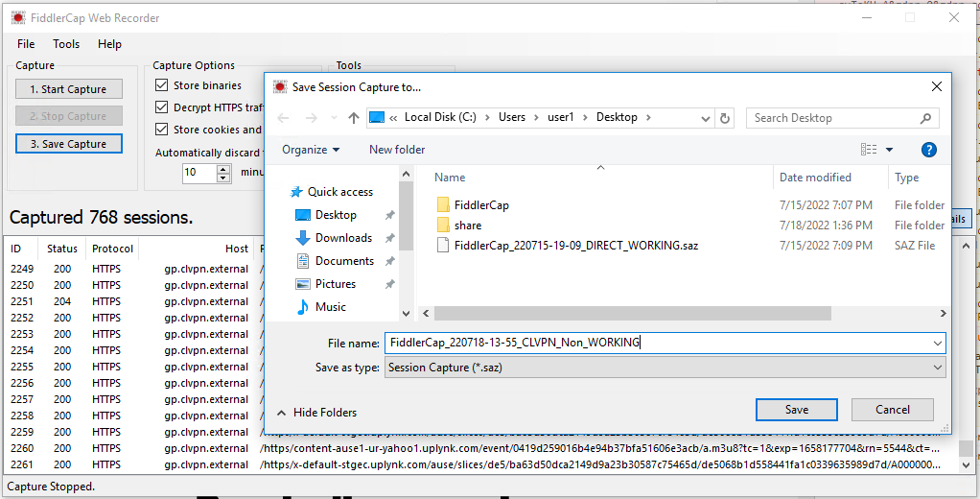Click the 3. Save Capture button
The height and width of the screenshot is (499, 980).
[69, 144]
